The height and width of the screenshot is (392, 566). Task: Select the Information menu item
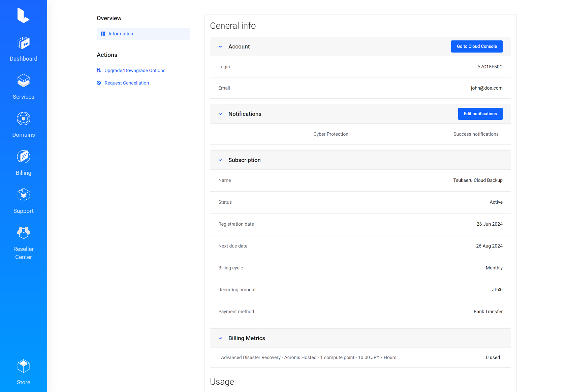(x=144, y=34)
